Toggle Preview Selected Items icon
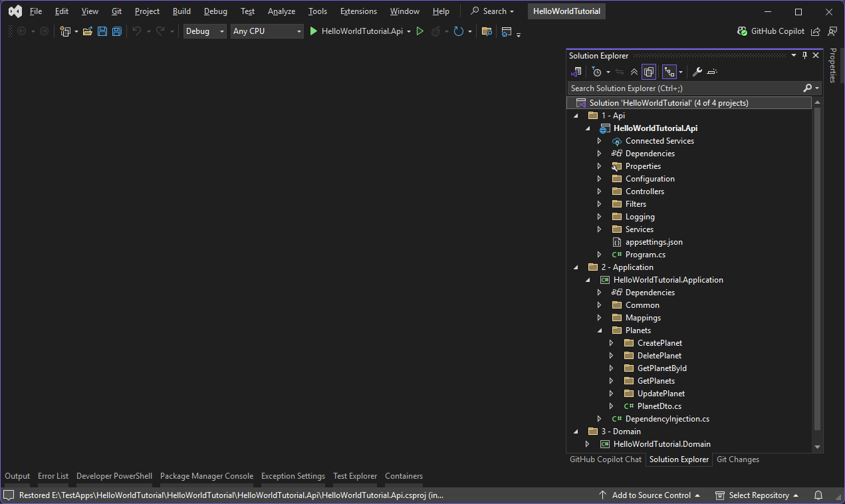This screenshot has width=845, height=504. click(x=712, y=72)
